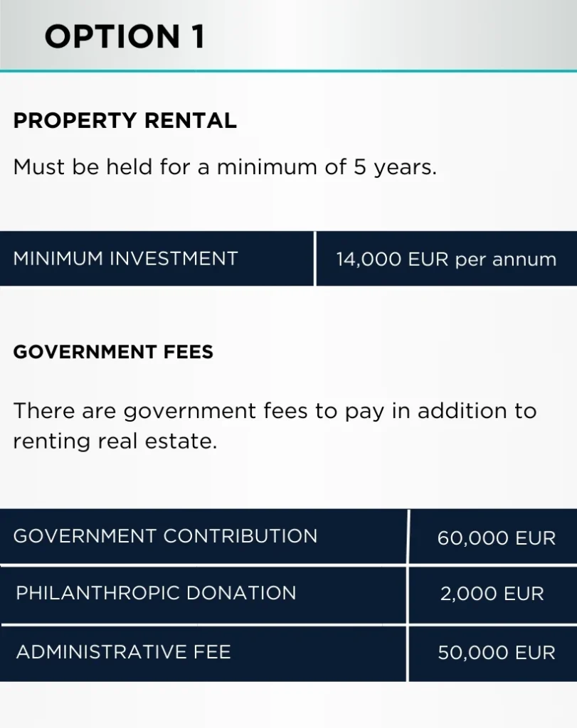
Task: Select the MINIMUM INVESTMENT label cell
Action: click(157, 259)
